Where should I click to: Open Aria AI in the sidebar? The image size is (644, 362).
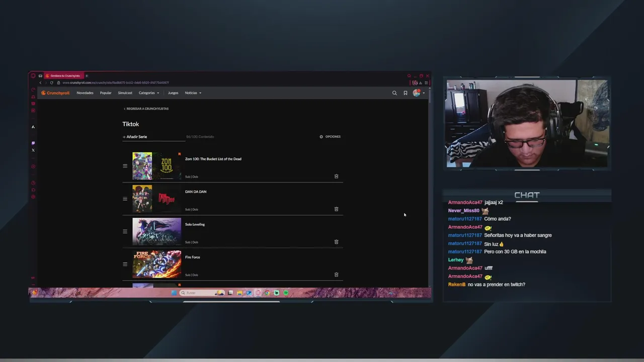click(33, 127)
